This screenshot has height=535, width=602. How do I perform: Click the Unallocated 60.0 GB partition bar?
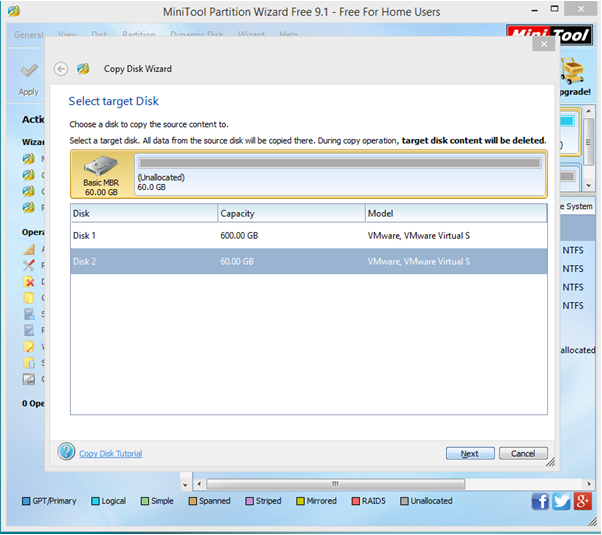[x=339, y=163]
